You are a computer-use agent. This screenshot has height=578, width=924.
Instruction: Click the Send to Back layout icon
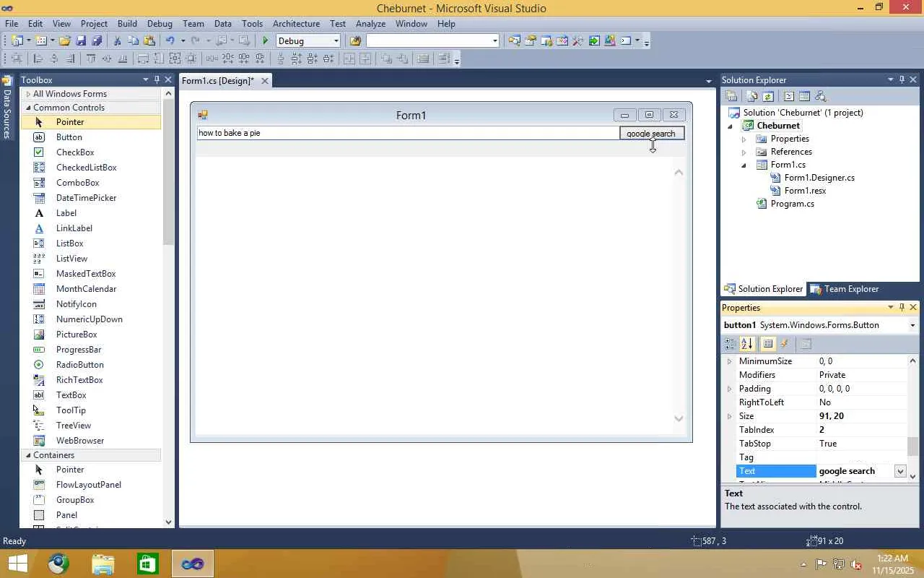tap(402, 59)
